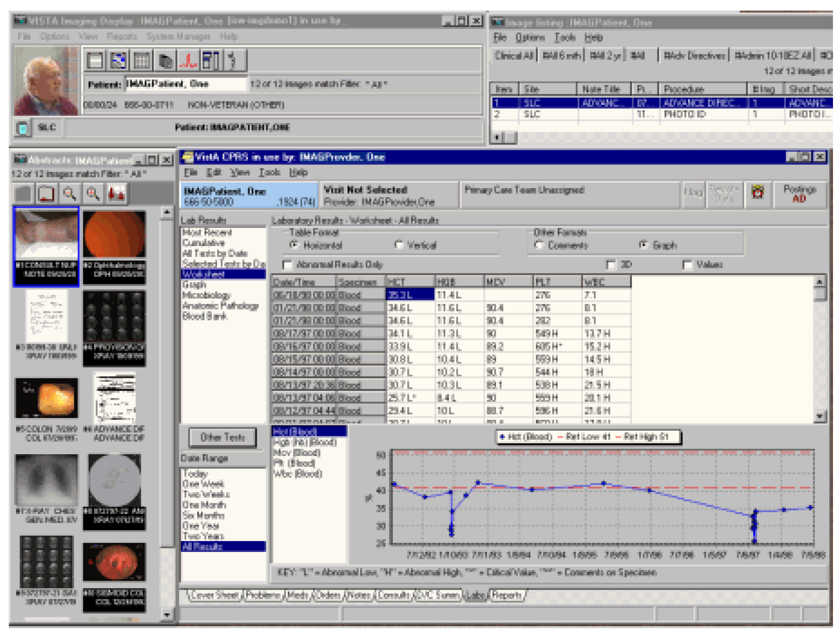Open the colon image thumbnail #5
Image resolution: width=840 pixels, height=637 pixels.
(x=46, y=398)
